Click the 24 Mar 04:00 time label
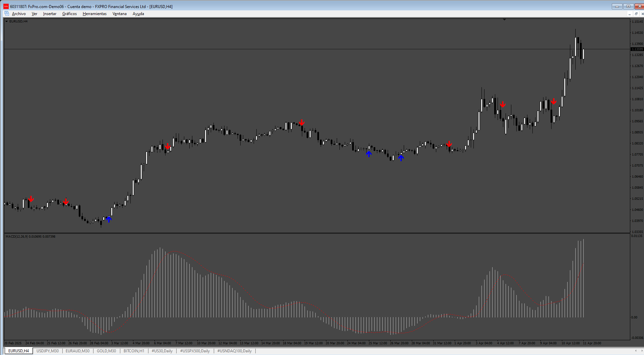 pos(356,343)
